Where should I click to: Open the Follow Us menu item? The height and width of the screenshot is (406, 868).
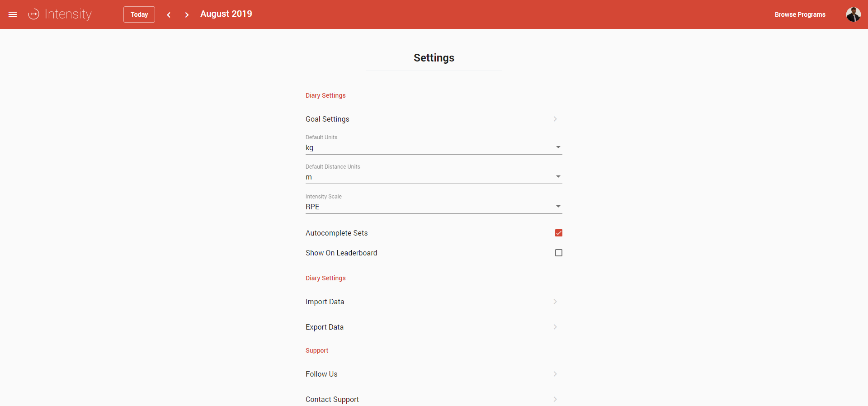(321, 374)
